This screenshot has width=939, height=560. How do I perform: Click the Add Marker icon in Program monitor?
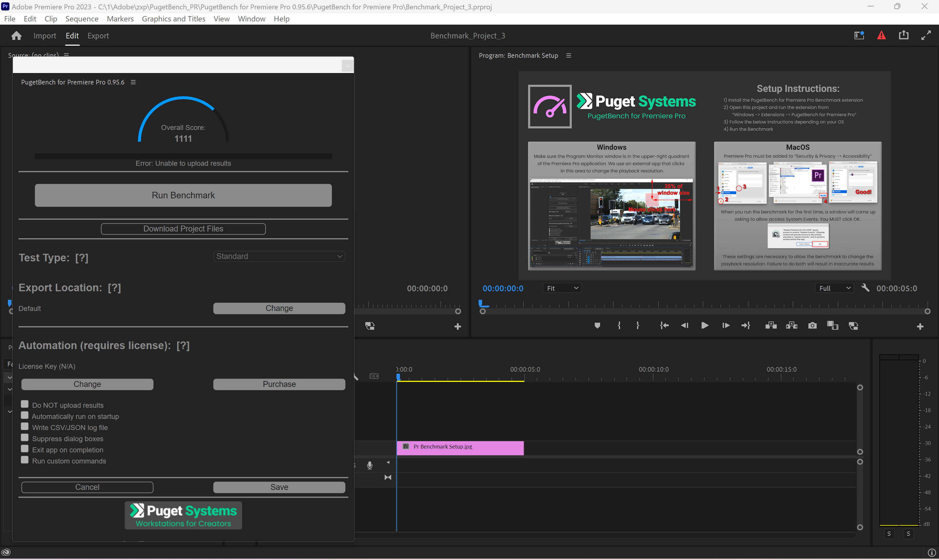click(597, 326)
